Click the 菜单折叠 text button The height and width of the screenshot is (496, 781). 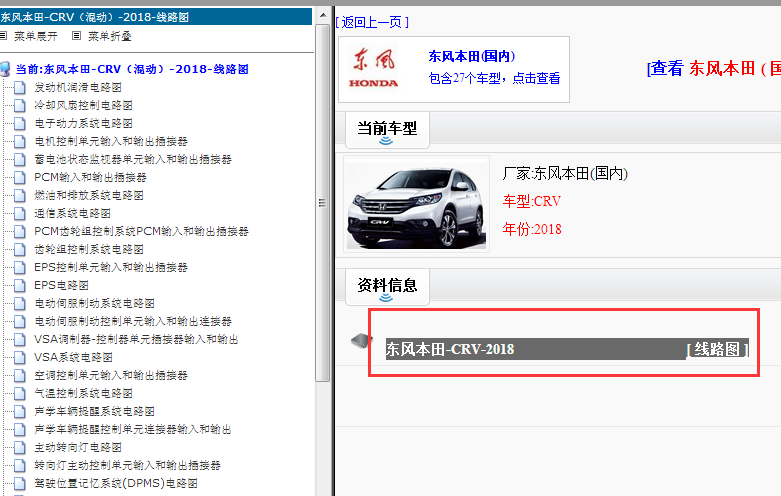point(110,36)
